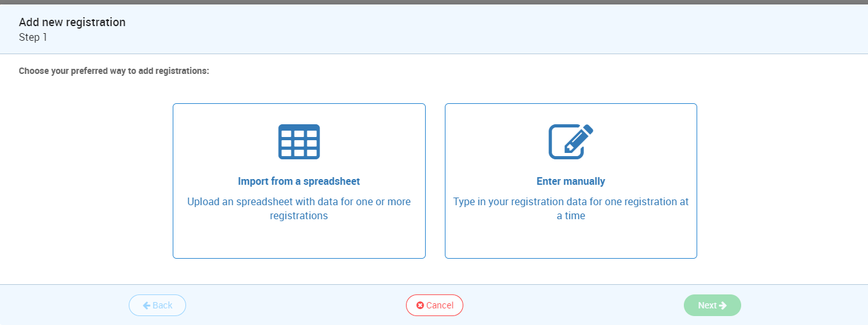868x325 pixels.
Task: Proceed with the Next button
Action: pyautogui.click(x=712, y=305)
